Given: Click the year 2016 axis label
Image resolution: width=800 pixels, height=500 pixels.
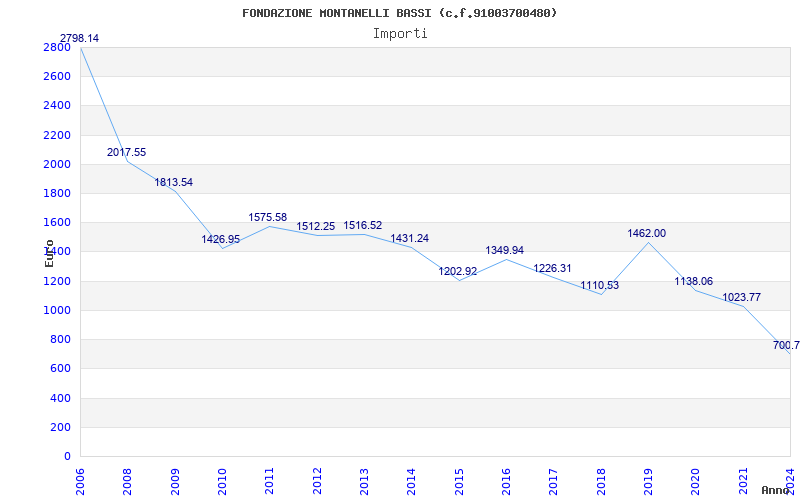Looking at the screenshot, I should [x=506, y=481].
